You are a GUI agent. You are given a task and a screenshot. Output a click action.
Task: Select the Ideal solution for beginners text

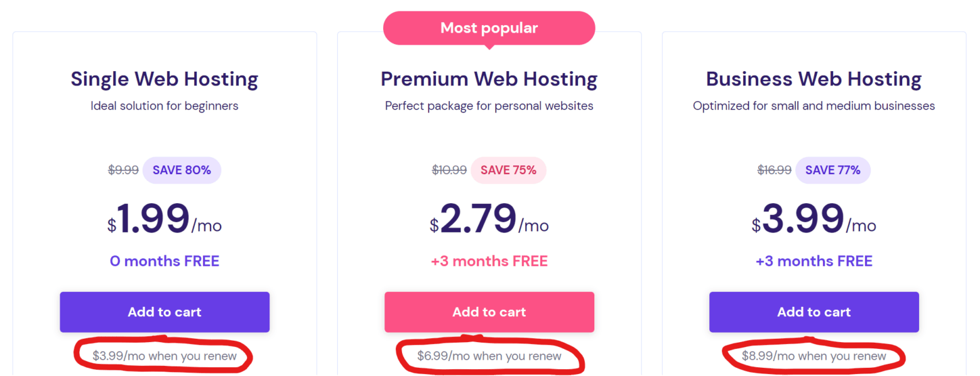click(x=164, y=106)
